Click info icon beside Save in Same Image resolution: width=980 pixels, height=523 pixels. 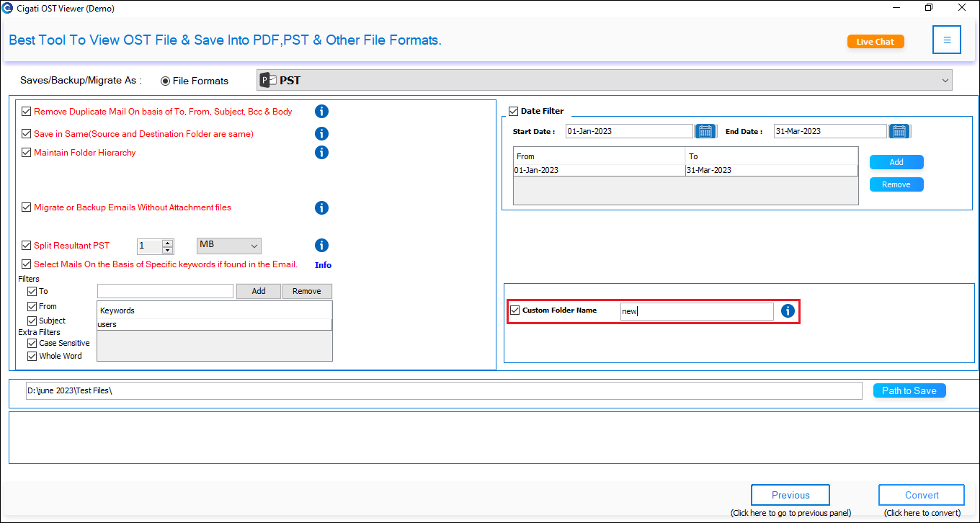321,133
